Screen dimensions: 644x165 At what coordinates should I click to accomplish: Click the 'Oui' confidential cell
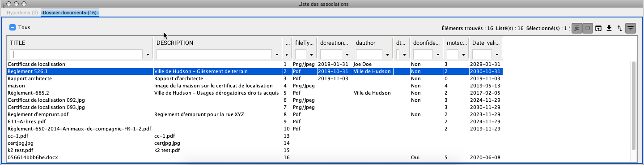tap(415, 157)
